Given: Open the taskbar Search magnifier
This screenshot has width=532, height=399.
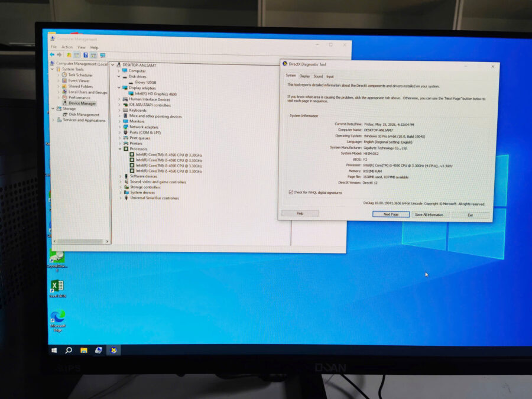Looking at the screenshot, I should [69, 350].
